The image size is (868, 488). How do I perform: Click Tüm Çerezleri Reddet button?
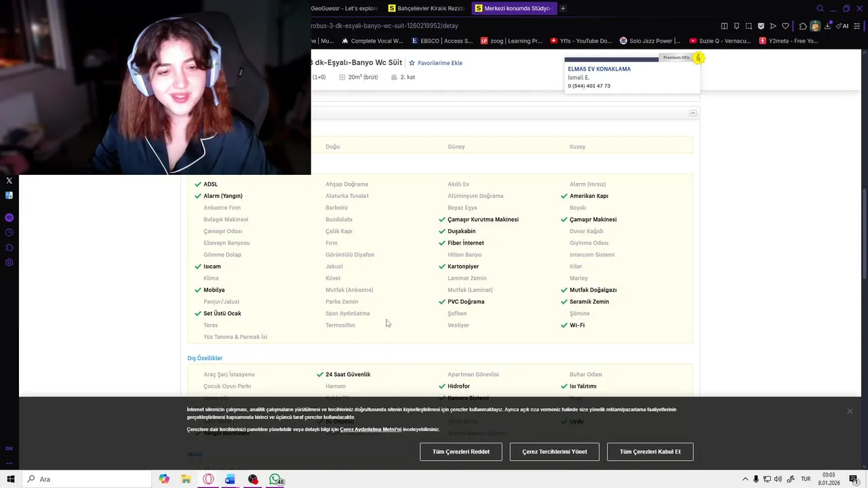[461, 451]
